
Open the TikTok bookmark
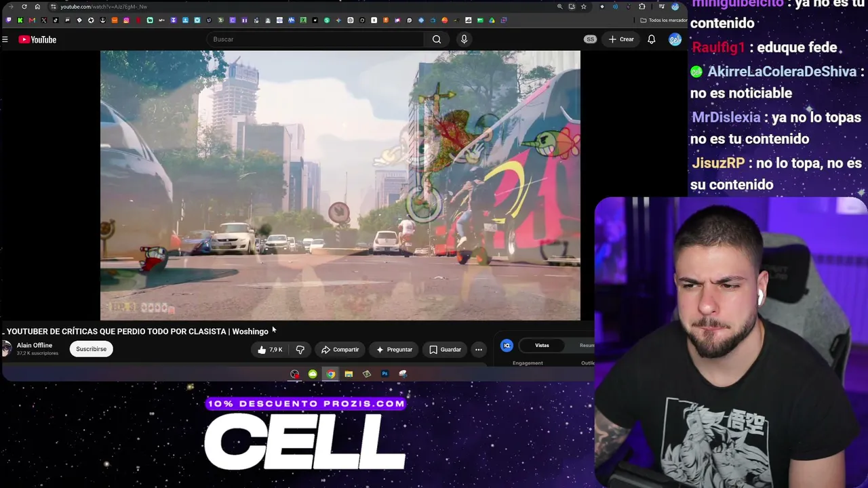tap(56, 20)
